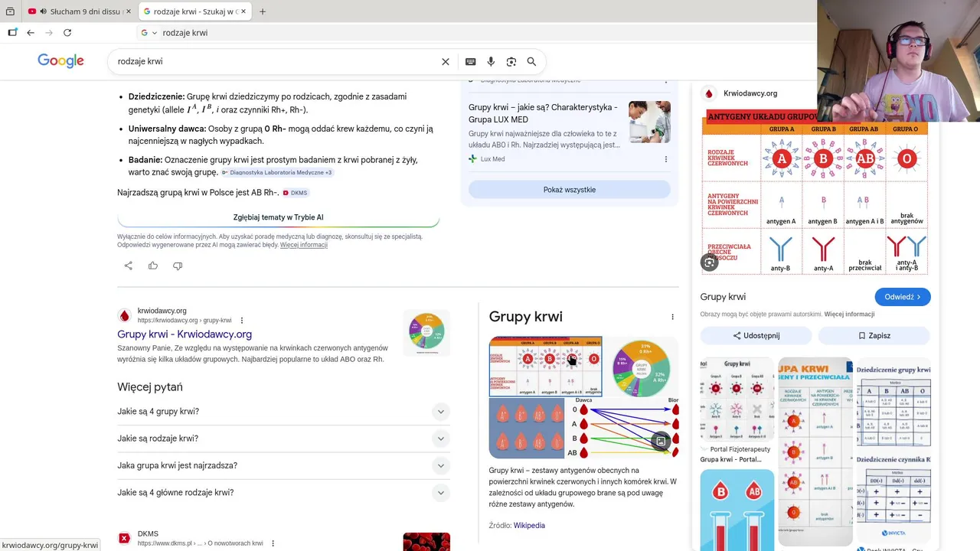Image resolution: width=980 pixels, height=551 pixels.
Task: Click the Krwiodawcy.org favicon in image panel
Action: tap(709, 93)
